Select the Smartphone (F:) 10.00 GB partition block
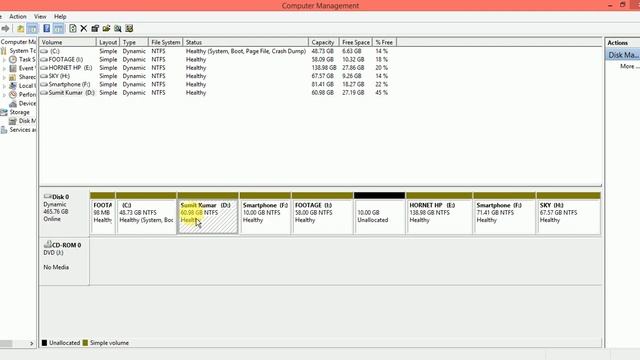The height and width of the screenshot is (360, 640). click(265, 213)
